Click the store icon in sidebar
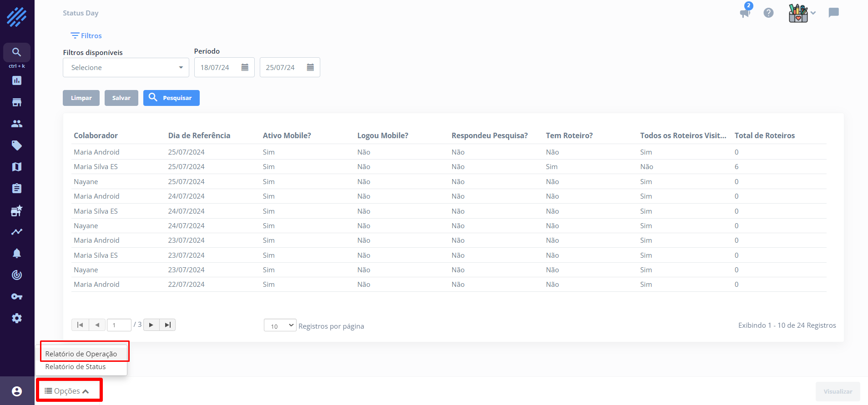The width and height of the screenshot is (868, 405). tap(17, 102)
